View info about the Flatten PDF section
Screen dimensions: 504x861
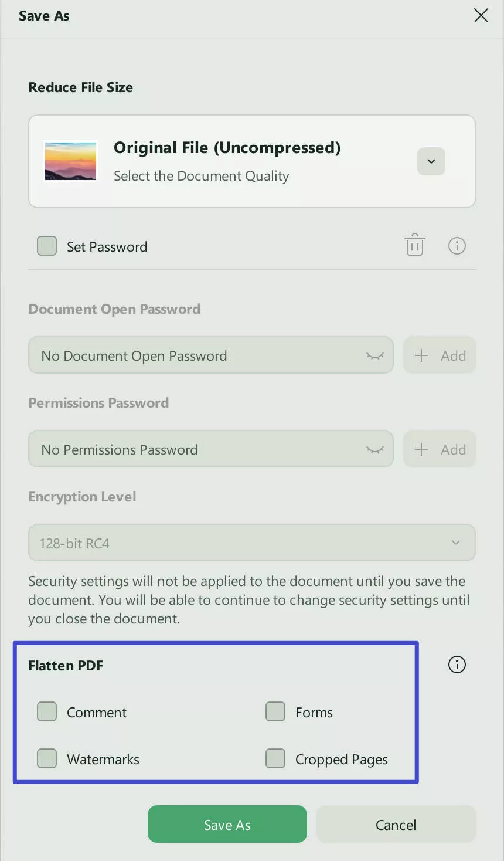click(x=456, y=665)
